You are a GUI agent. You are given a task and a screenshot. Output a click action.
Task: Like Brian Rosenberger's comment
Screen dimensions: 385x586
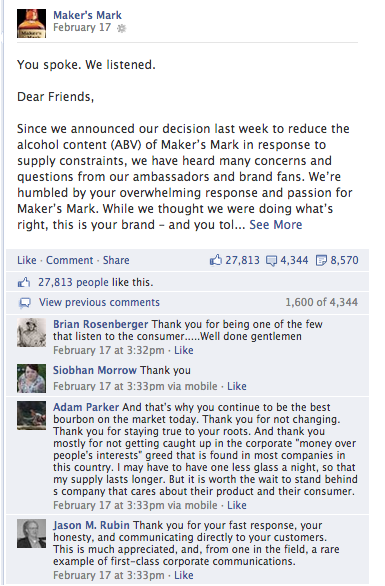coord(184,350)
